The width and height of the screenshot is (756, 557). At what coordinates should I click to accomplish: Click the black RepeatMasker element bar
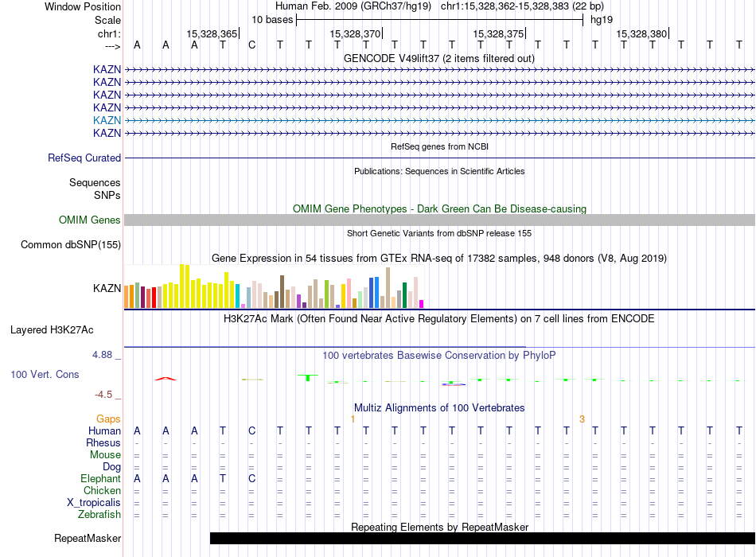click(481, 539)
